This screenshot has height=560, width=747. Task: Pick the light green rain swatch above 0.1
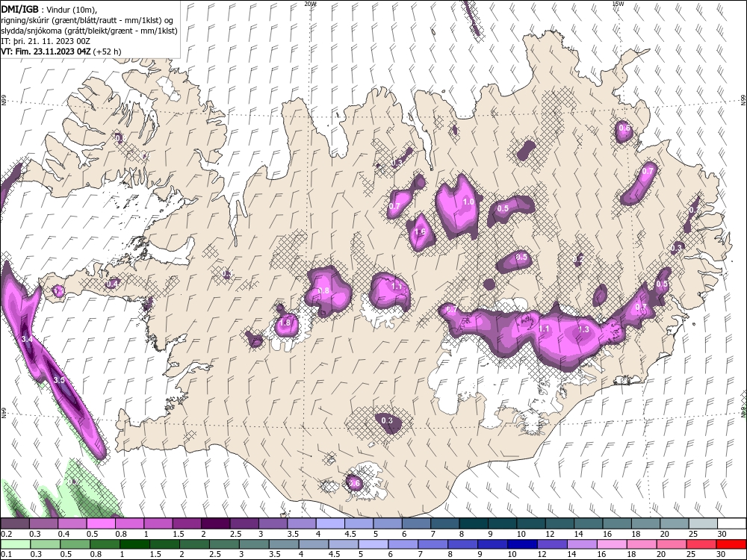point(15,544)
